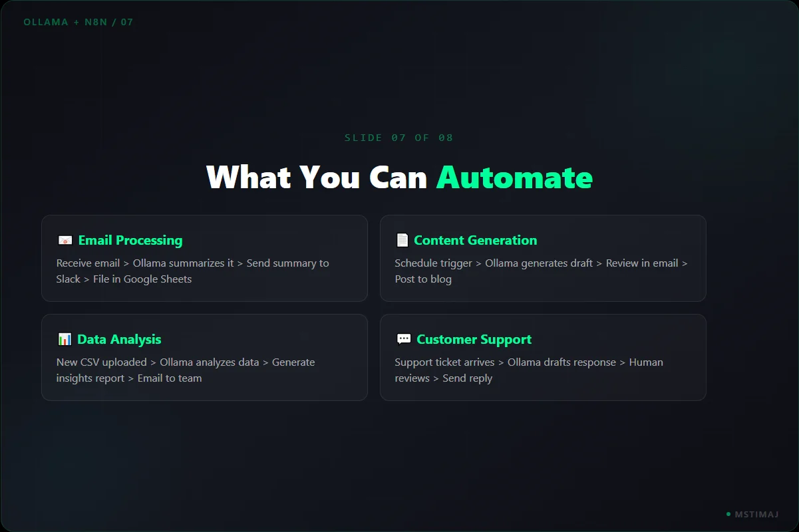Select the Email Processing heading
This screenshot has height=532, width=799.
coord(130,240)
